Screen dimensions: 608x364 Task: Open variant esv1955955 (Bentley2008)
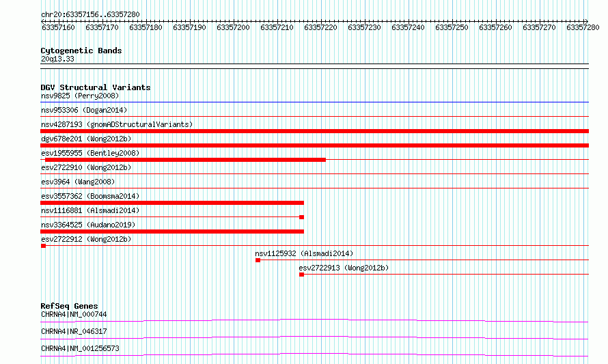point(90,153)
